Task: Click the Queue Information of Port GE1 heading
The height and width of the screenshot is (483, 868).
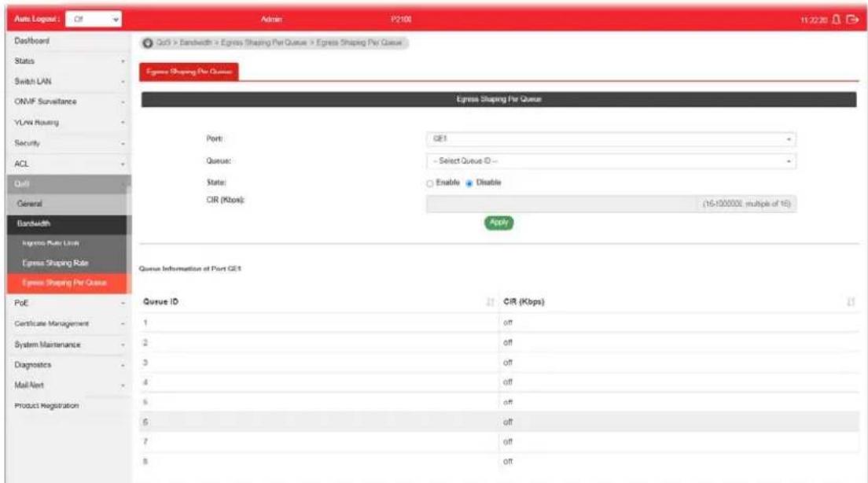Action: [190, 269]
